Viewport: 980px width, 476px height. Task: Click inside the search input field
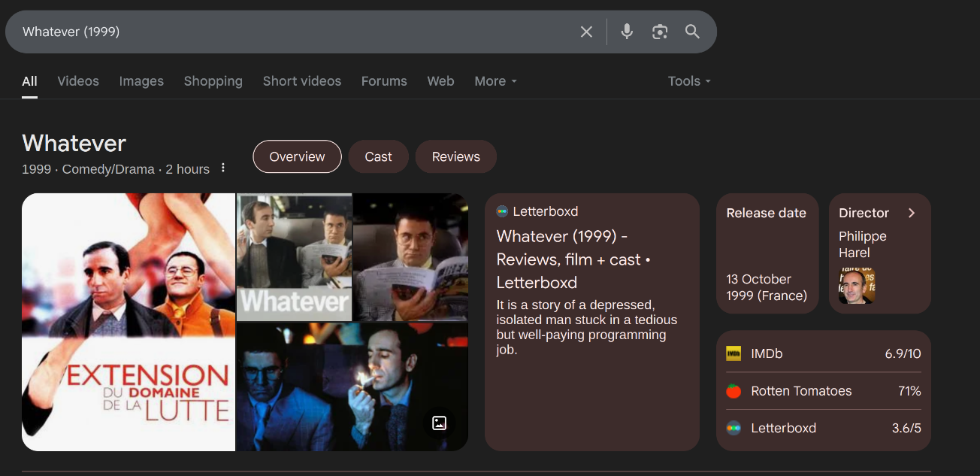(293, 32)
